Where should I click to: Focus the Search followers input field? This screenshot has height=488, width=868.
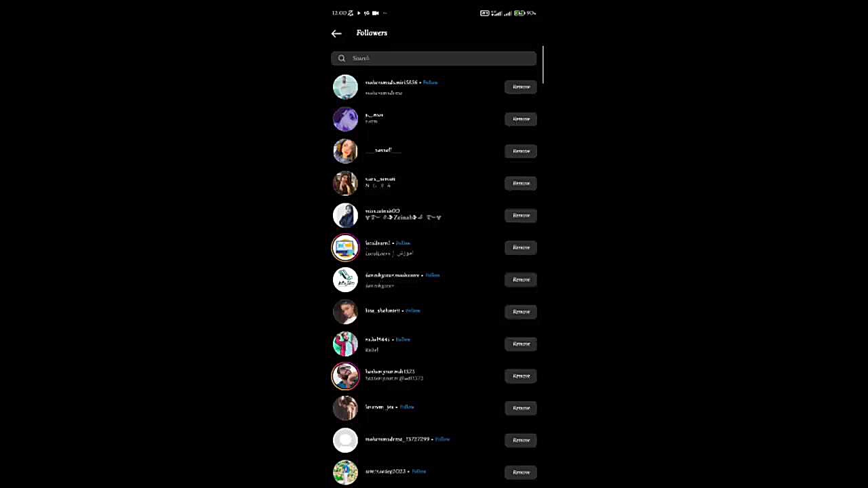(434, 58)
